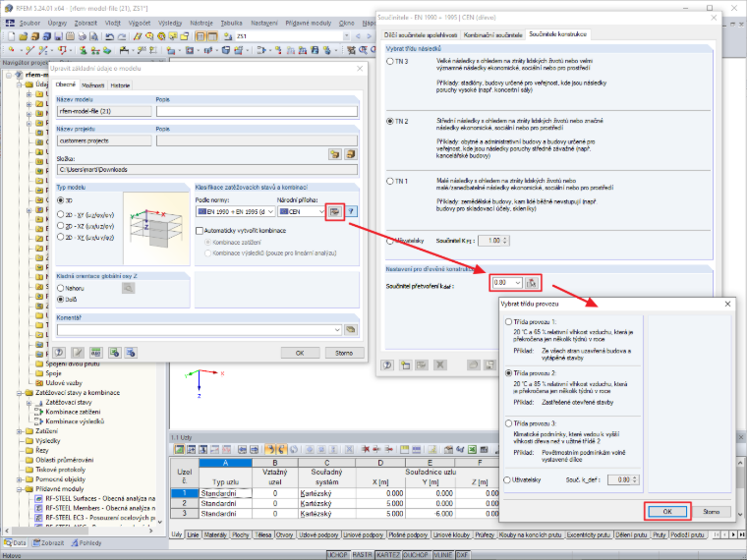The width and height of the screenshot is (747, 560).
Task: Open the Výpočet menu
Action: tap(140, 23)
